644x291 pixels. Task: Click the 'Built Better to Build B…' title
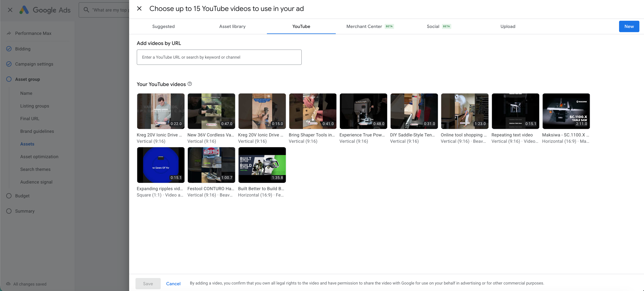(x=261, y=189)
